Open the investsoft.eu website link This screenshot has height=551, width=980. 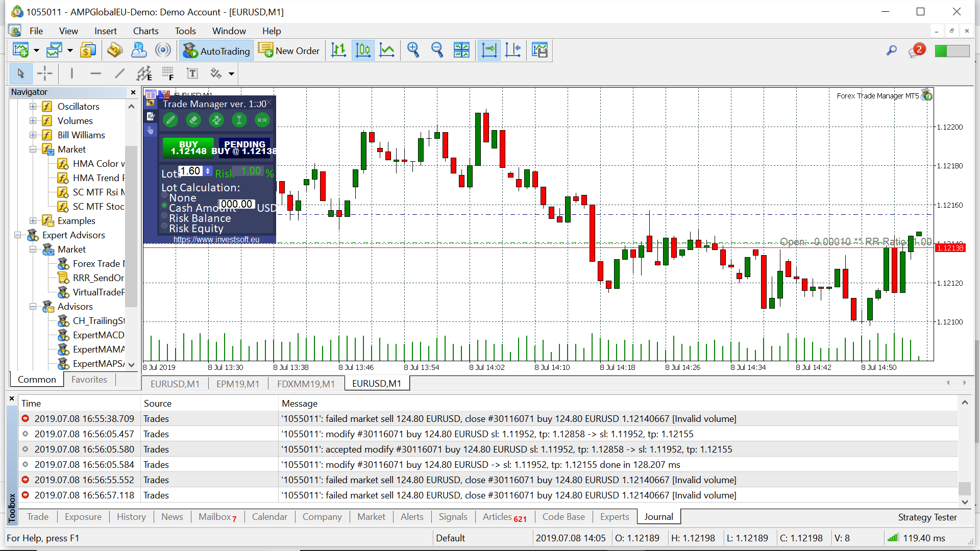[216, 240]
